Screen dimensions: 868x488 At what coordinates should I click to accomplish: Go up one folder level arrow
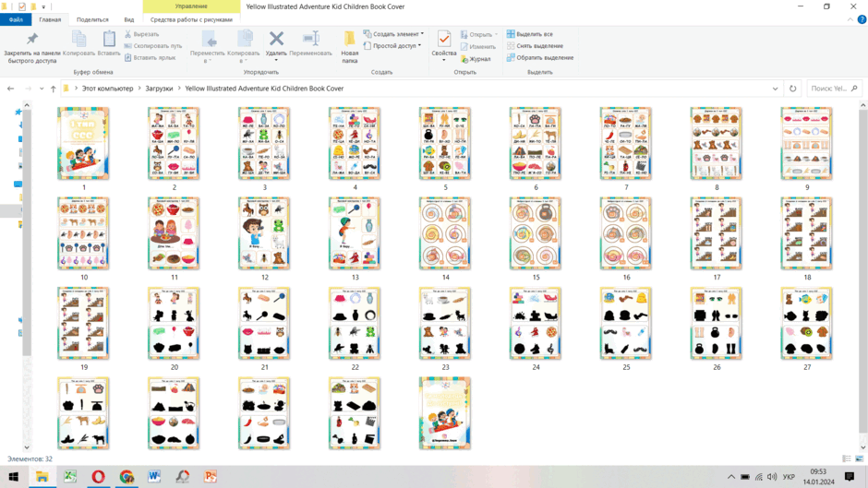(54, 89)
